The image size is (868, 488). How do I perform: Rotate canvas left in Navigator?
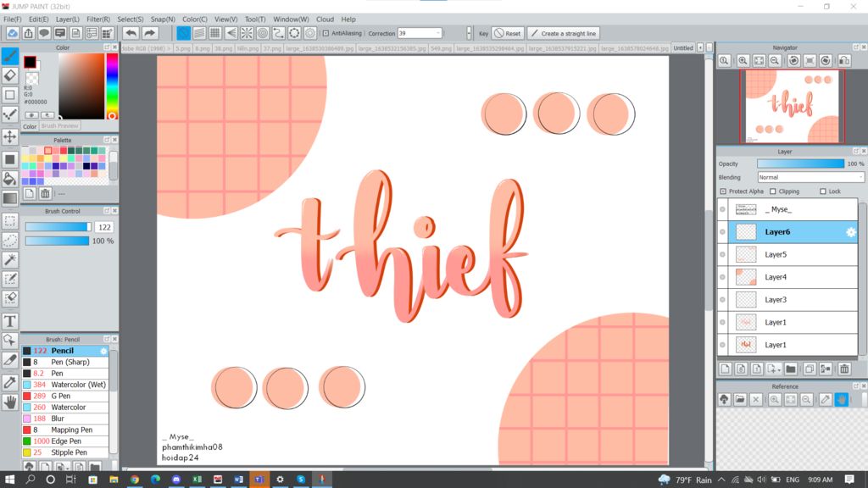793,61
